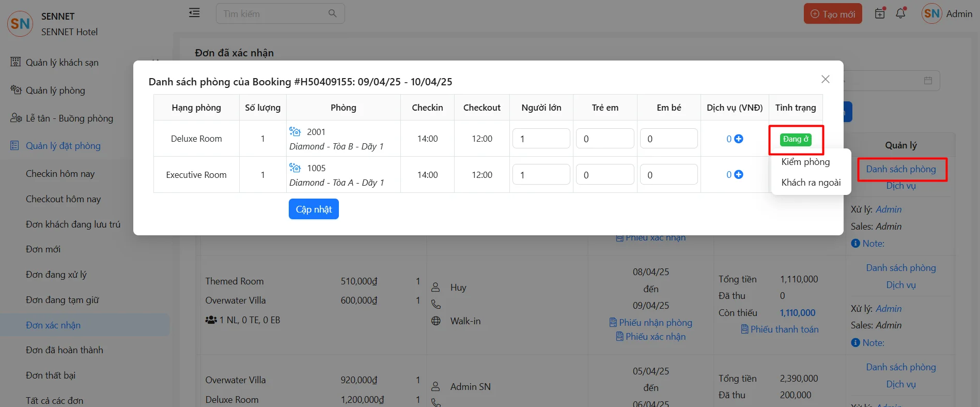Open the 'Đang ở' status dropdown
Screen dimensions: 980x407
click(796, 139)
